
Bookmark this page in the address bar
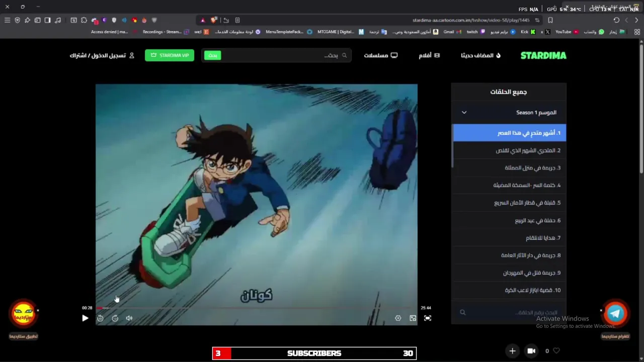tap(550, 20)
